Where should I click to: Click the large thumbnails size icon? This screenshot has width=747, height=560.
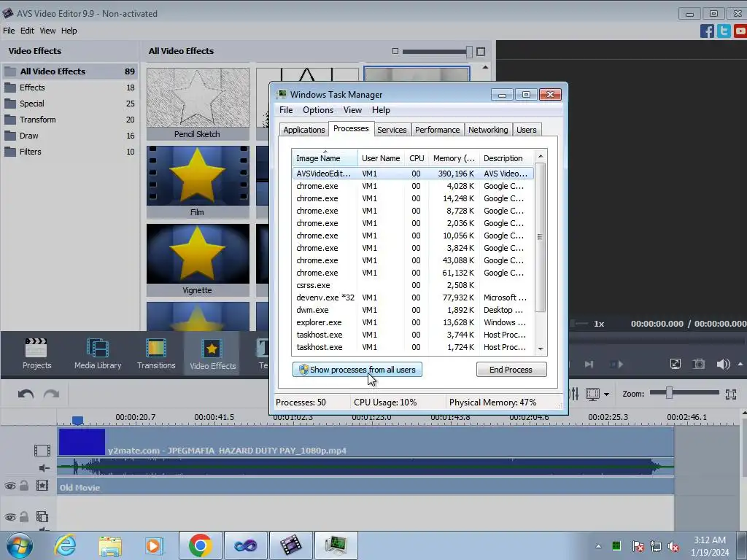point(481,52)
